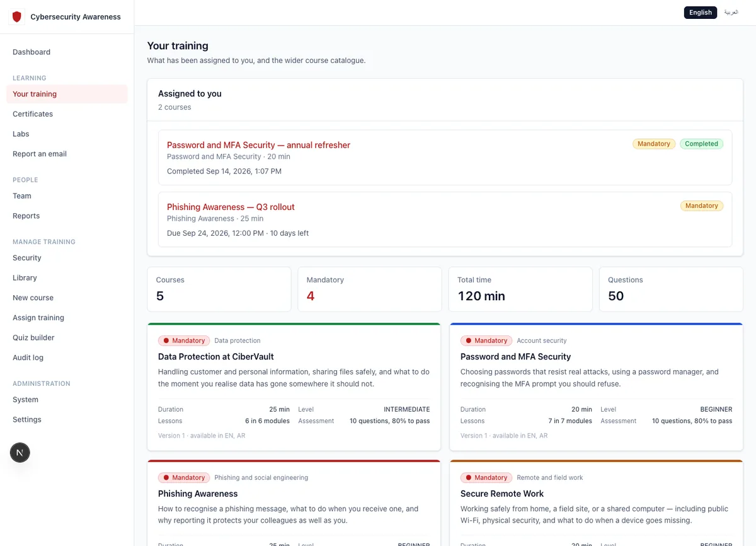
Task: Open the Team page
Action: [x=67, y=196]
